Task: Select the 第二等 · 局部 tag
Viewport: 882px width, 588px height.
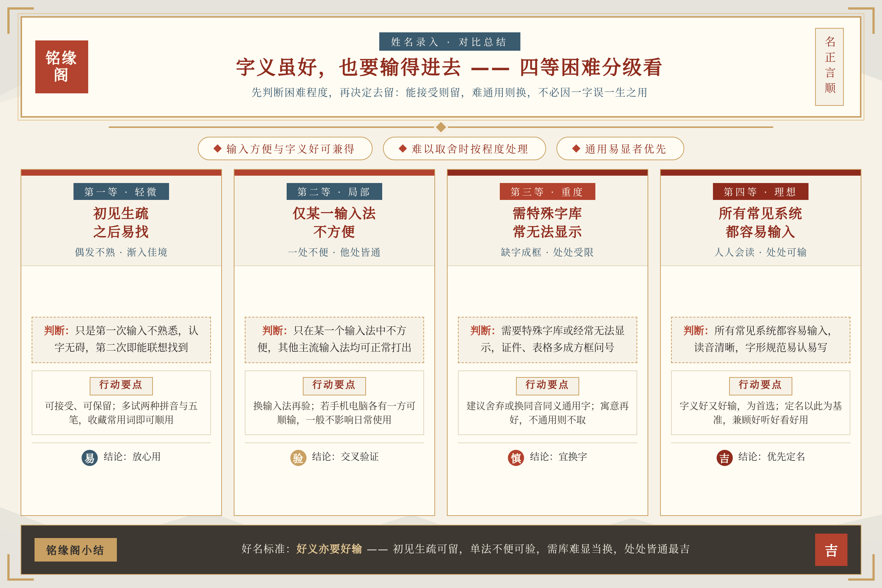Action: (334, 191)
